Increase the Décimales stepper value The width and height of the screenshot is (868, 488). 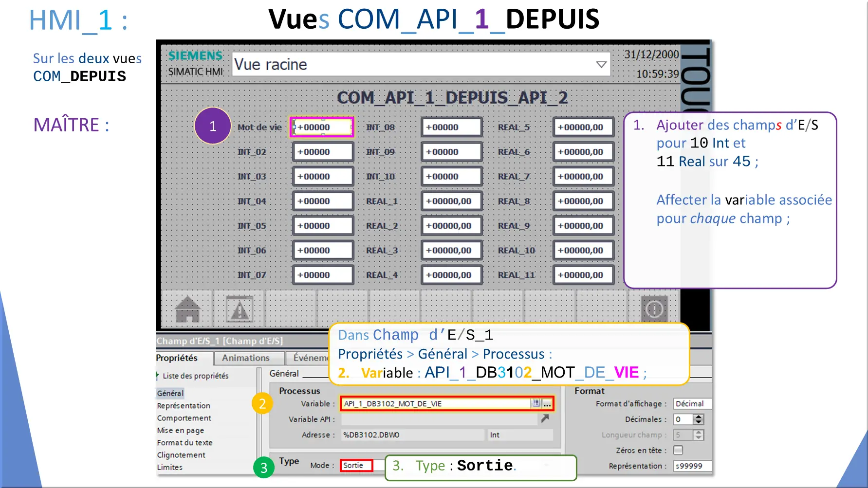click(699, 416)
